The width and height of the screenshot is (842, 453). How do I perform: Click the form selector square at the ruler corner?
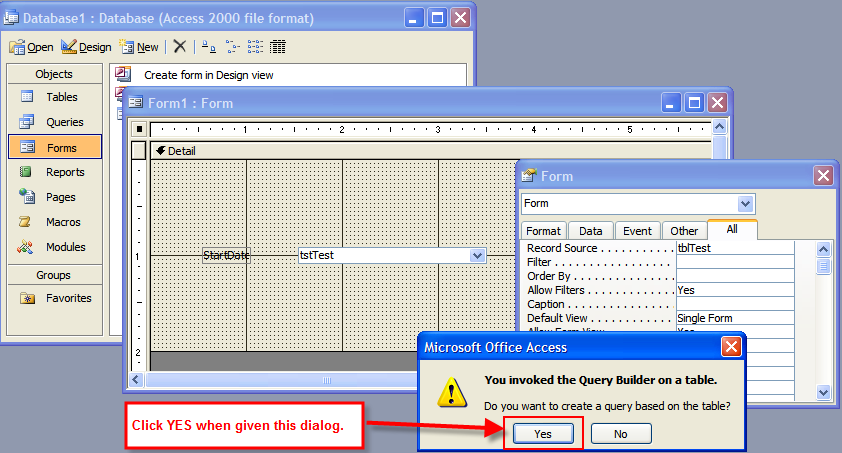pos(139,129)
